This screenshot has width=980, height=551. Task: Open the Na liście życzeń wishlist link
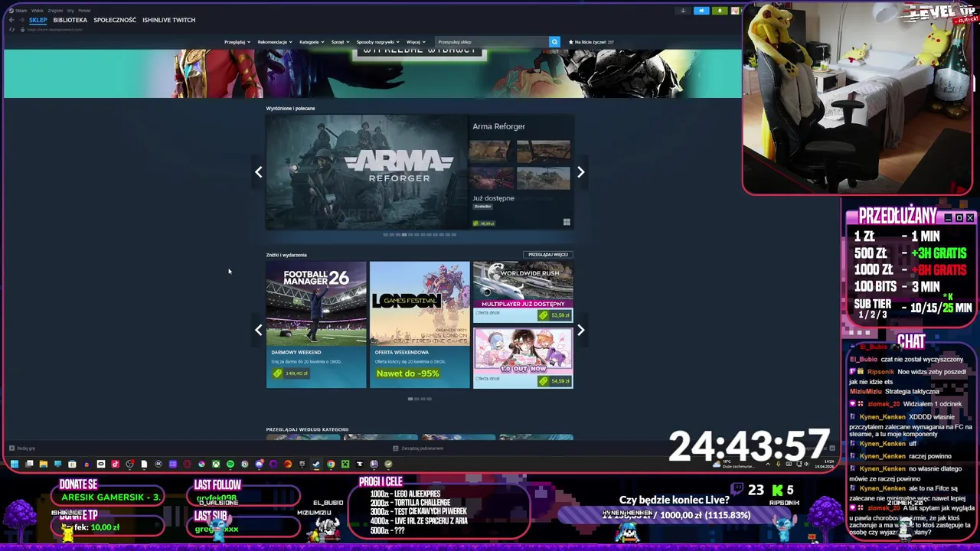(x=591, y=42)
